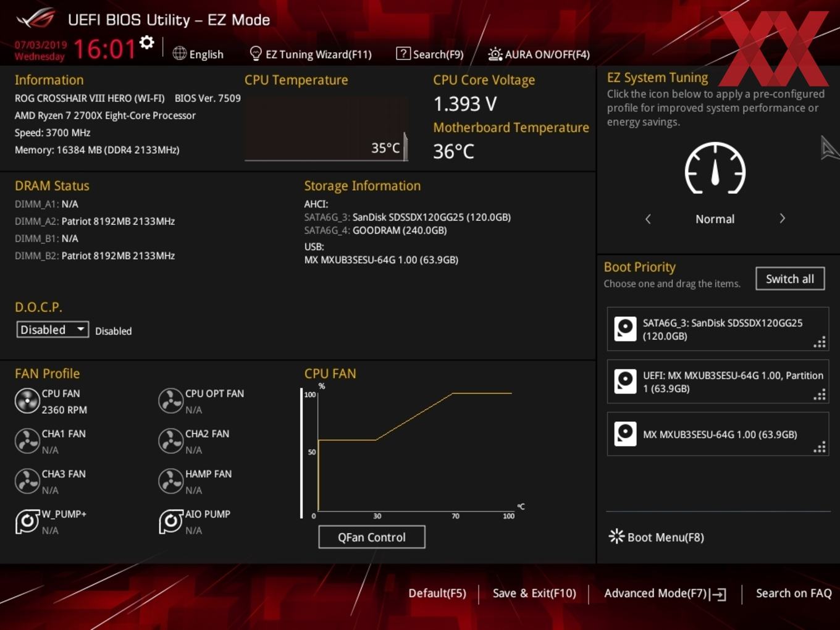Enter Advanced Mode(F7)
This screenshot has width=840, height=630.
point(655,593)
